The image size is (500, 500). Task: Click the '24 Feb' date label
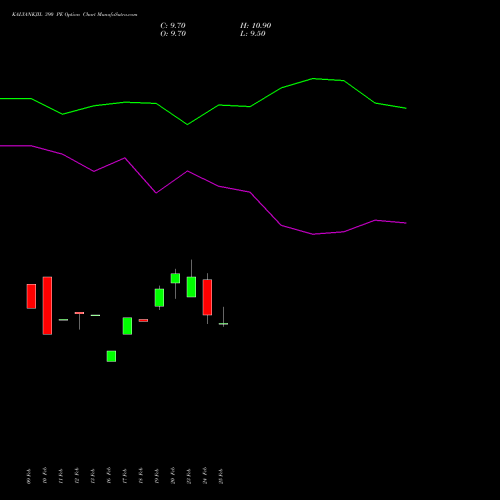coord(205,475)
